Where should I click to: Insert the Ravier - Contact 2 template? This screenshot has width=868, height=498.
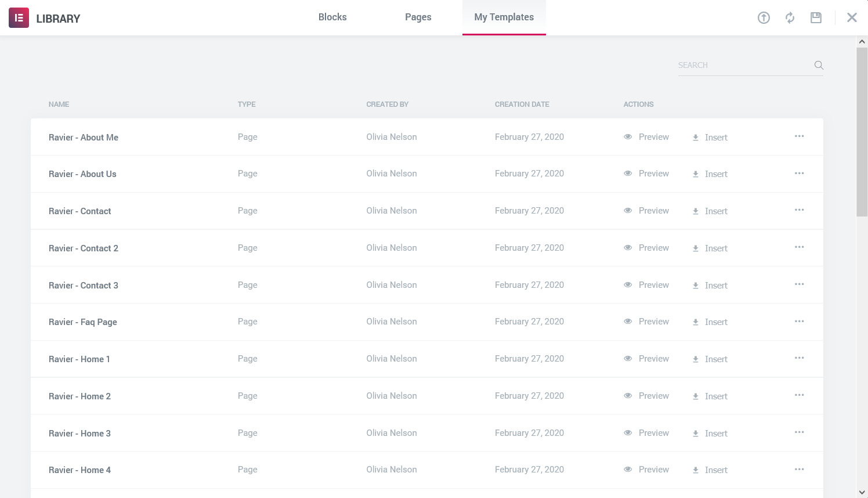pyautogui.click(x=710, y=248)
